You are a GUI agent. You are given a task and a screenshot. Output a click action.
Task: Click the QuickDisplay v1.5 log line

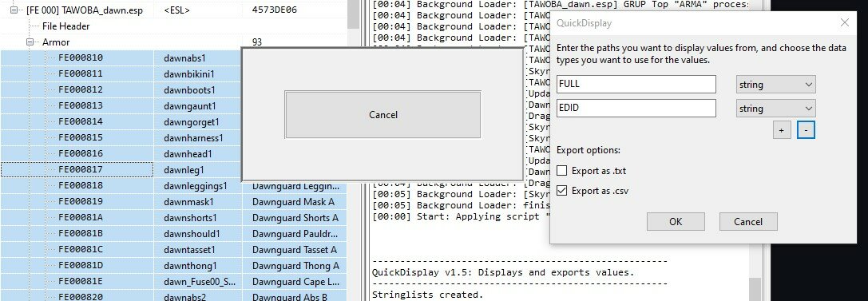pyautogui.click(x=503, y=272)
